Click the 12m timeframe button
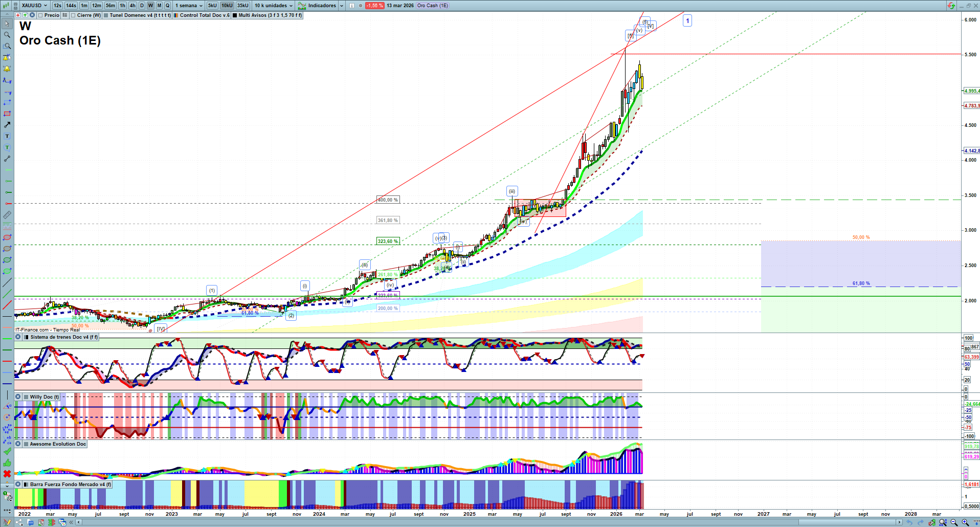The image size is (980, 527). pyautogui.click(x=97, y=6)
